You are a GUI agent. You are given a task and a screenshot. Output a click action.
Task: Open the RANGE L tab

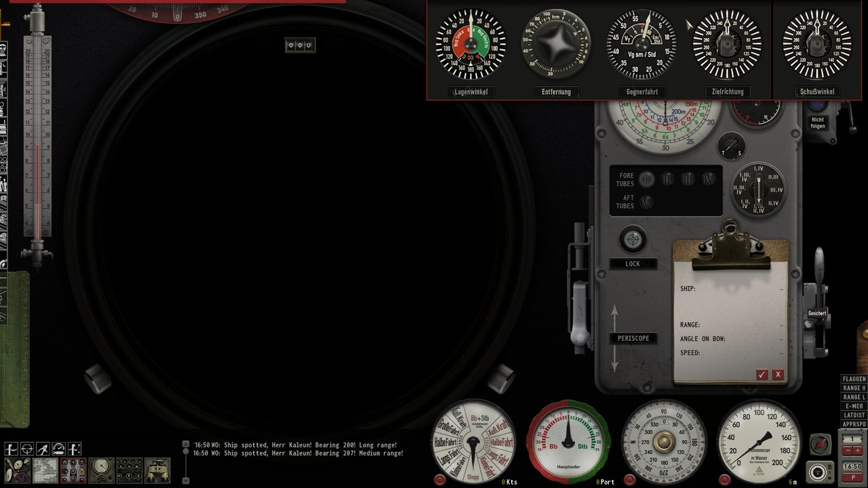pyautogui.click(x=854, y=397)
